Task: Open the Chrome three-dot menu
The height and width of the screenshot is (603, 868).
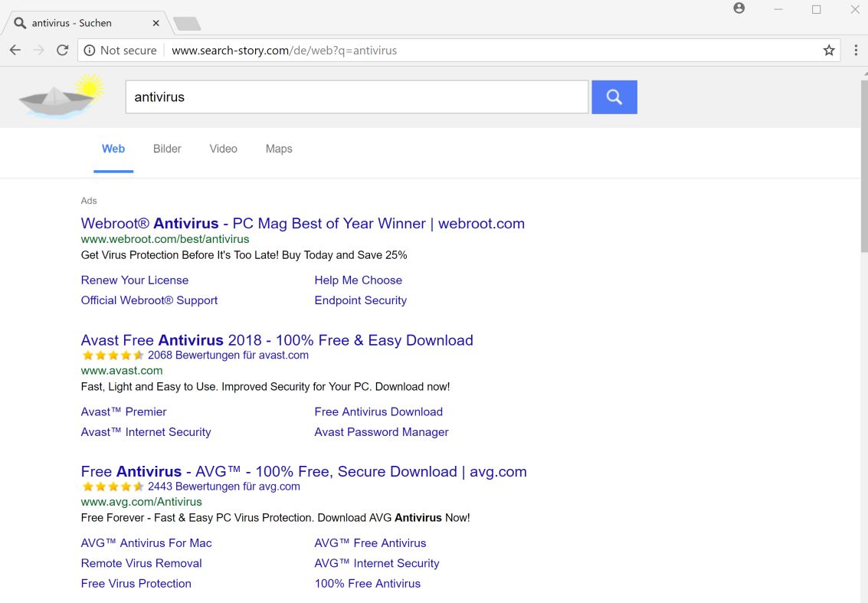Action: pos(856,51)
